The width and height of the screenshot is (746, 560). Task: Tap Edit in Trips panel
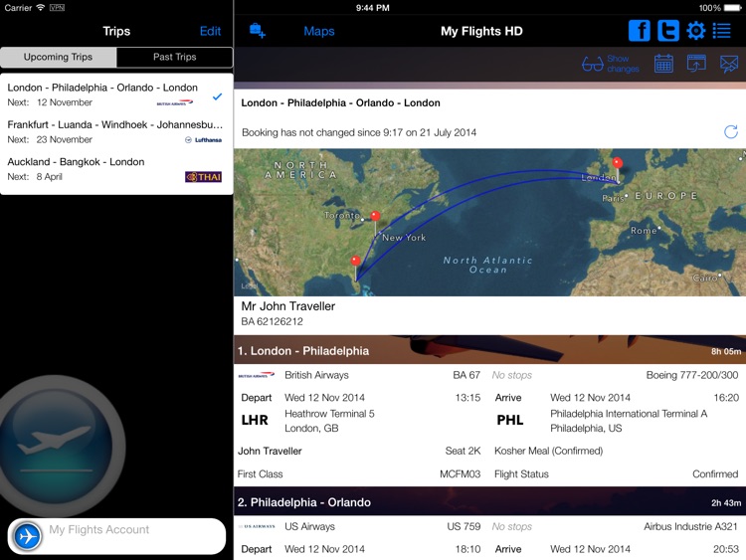pyautogui.click(x=210, y=32)
